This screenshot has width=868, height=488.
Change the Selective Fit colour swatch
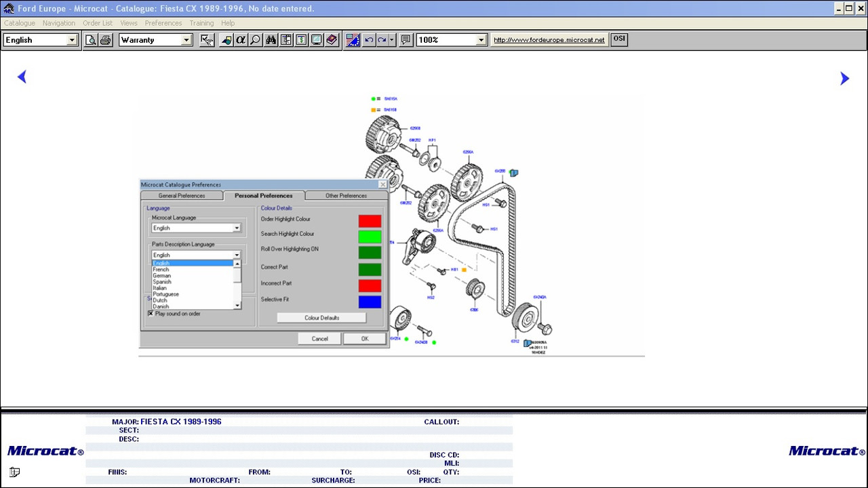point(370,302)
